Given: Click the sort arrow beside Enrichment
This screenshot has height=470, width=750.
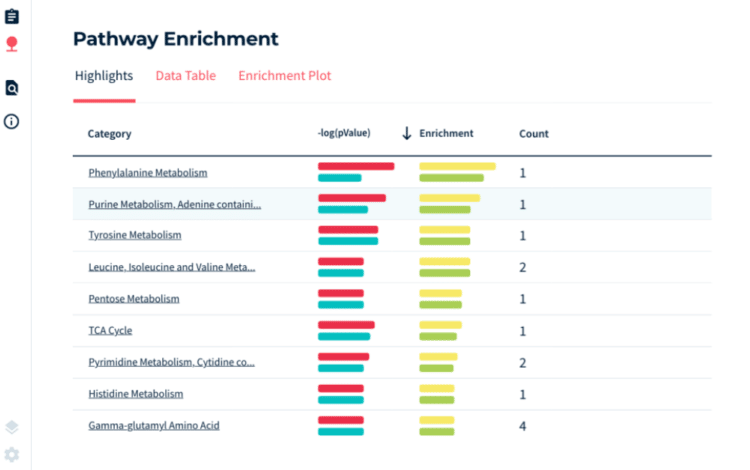Looking at the screenshot, I should [x=407, y=134].
